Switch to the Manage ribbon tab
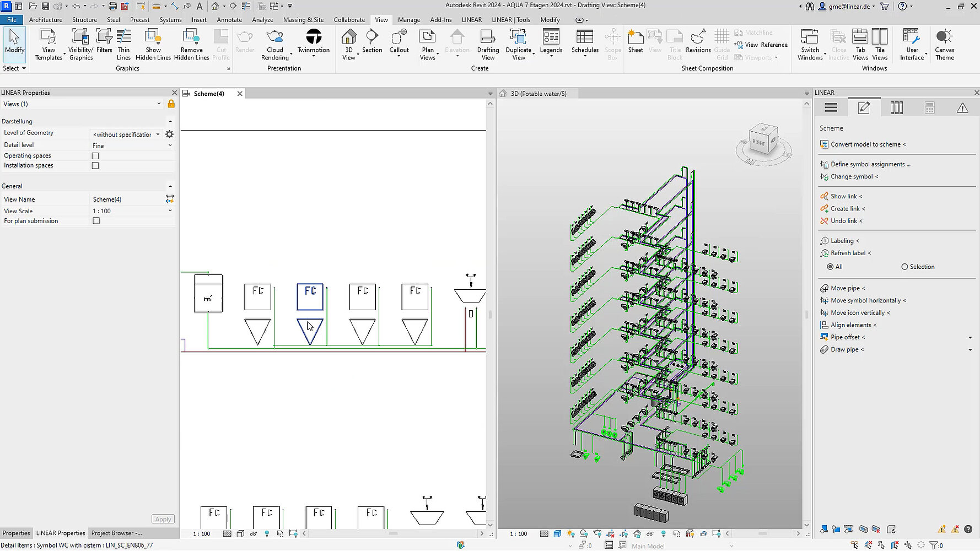980x551 pixels. (408, 19)
